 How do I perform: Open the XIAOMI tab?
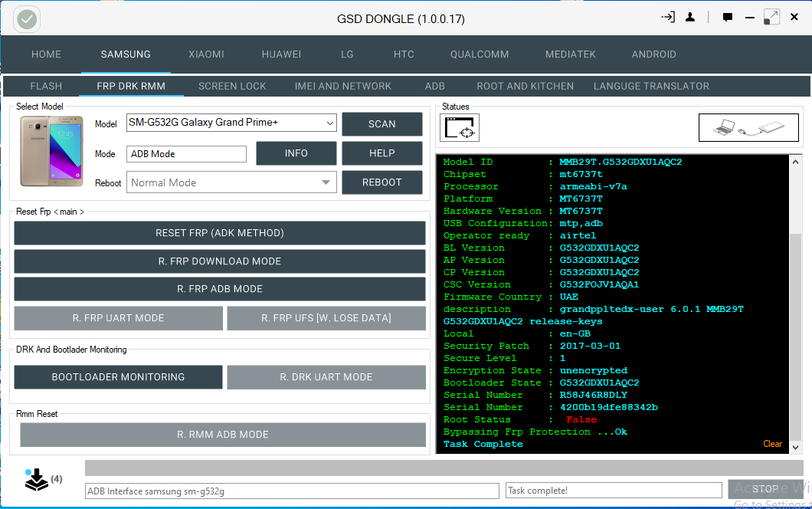pyautogui.click(x=206, y=54)
